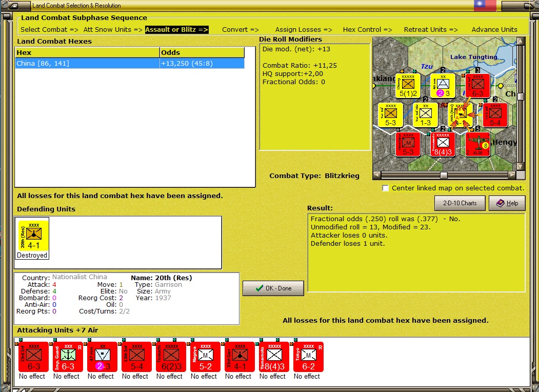Click yellow 1-3 infantry division counter on map
Viewport: 539px width, 392px height.
point(426,115)
